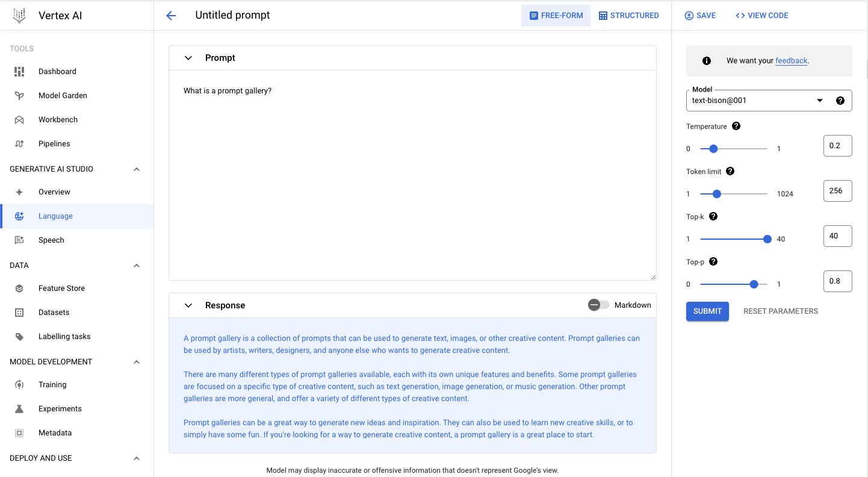Click the help icon beside Model dropdown
The height and width of the screenshot is (477, 868).
coord(840,101)
